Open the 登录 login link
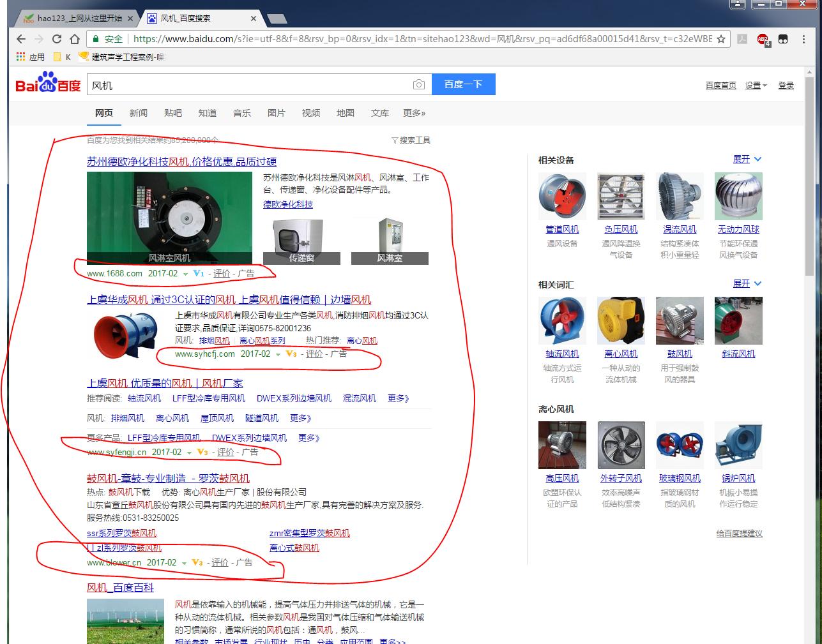 (786, 85)
